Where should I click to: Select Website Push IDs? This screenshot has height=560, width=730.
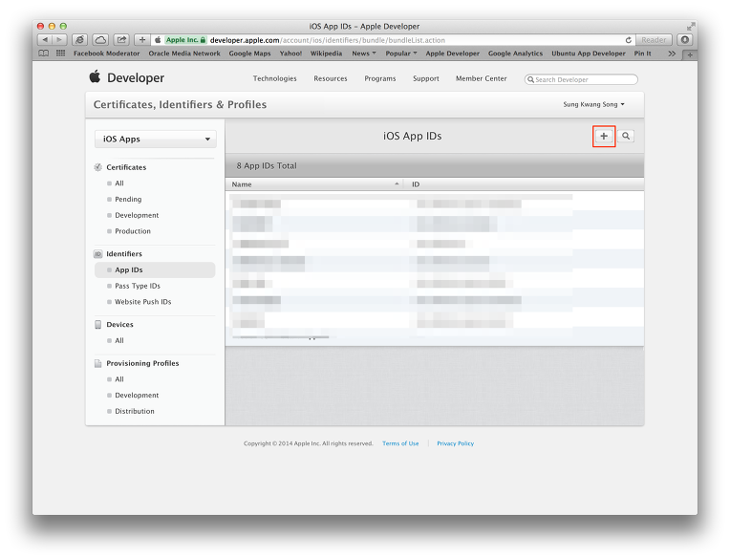click(143, 302)
